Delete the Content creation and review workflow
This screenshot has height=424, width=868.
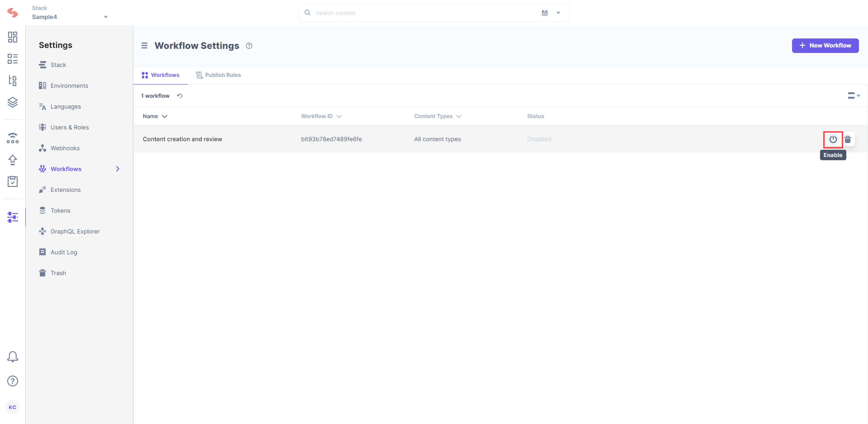coord(848,139)
